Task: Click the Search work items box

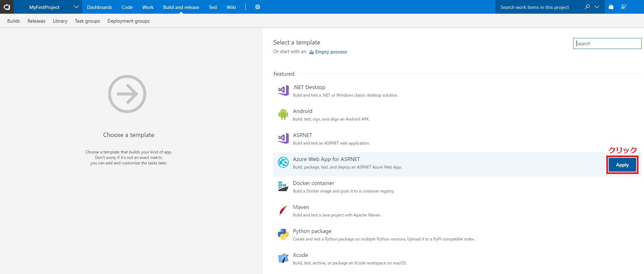Action: point(538,7)
